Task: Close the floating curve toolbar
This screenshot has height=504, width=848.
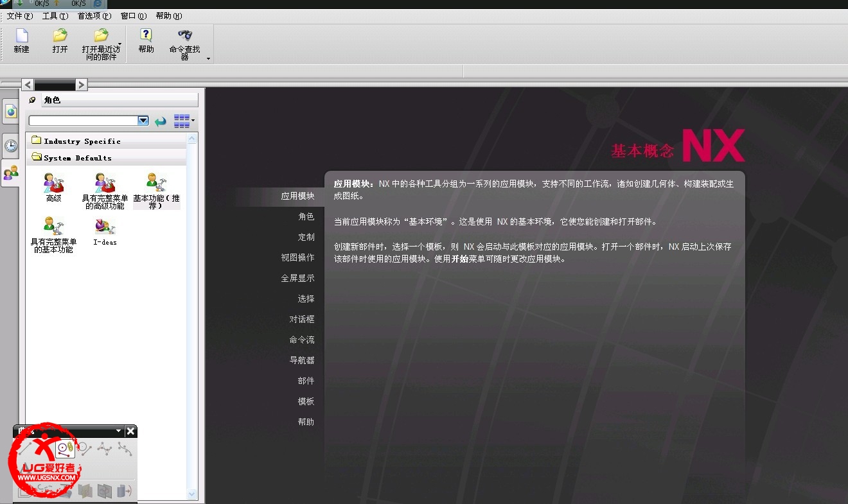Action: (130, 431)
